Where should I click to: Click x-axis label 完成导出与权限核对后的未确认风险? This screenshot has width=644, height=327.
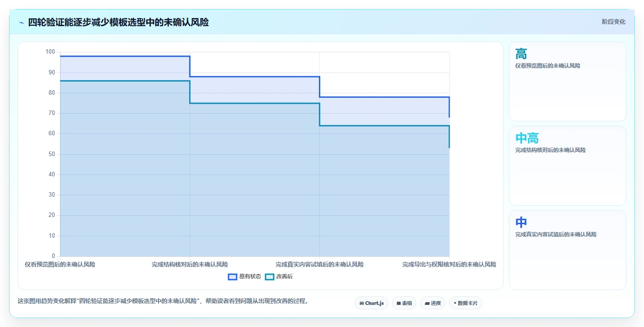449,264
